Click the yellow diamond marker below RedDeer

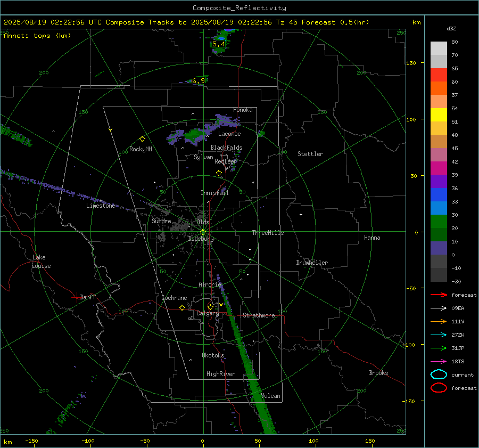(x=219, y=173)
